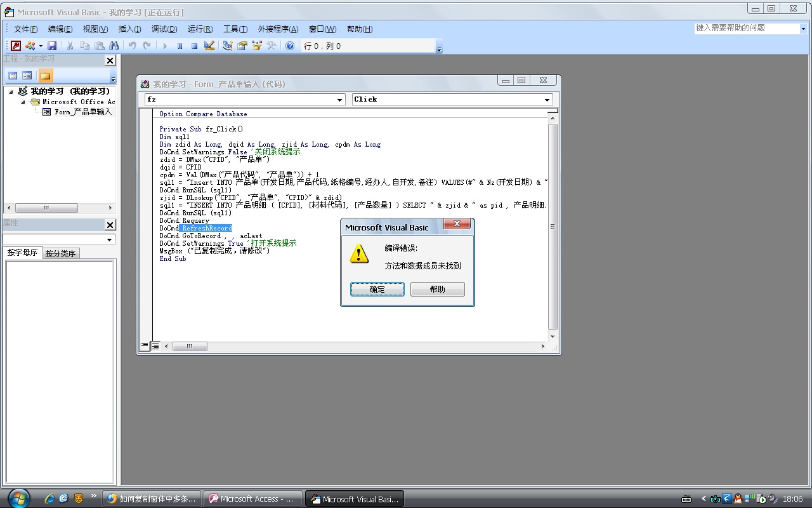Click the Reset stop icon

click(x=194, y=46)
